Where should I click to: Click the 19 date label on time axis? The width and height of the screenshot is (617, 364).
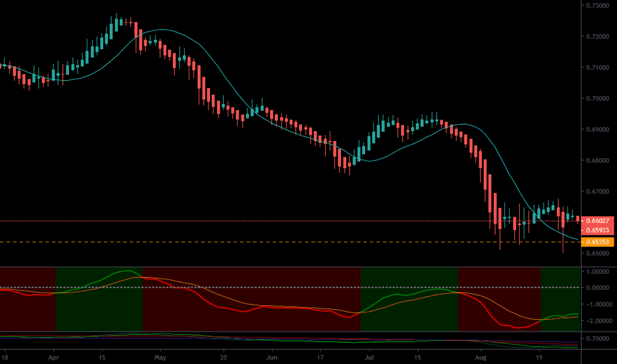(539, 357)
